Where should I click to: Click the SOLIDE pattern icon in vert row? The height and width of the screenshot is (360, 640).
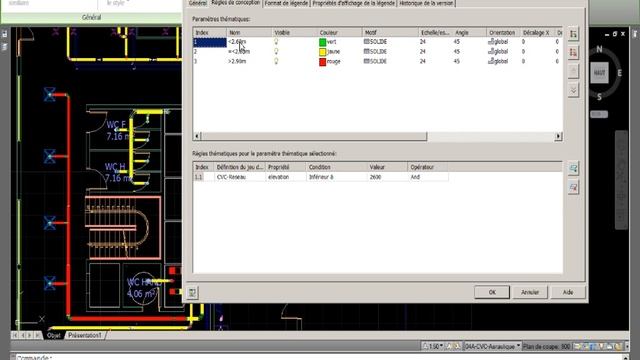(366, 42)
